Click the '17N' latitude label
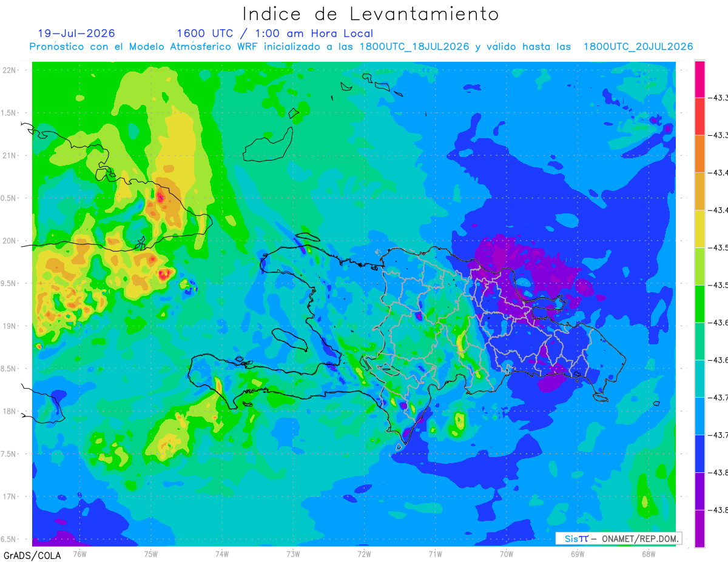The image size is (728, 562). click(10, 497)
